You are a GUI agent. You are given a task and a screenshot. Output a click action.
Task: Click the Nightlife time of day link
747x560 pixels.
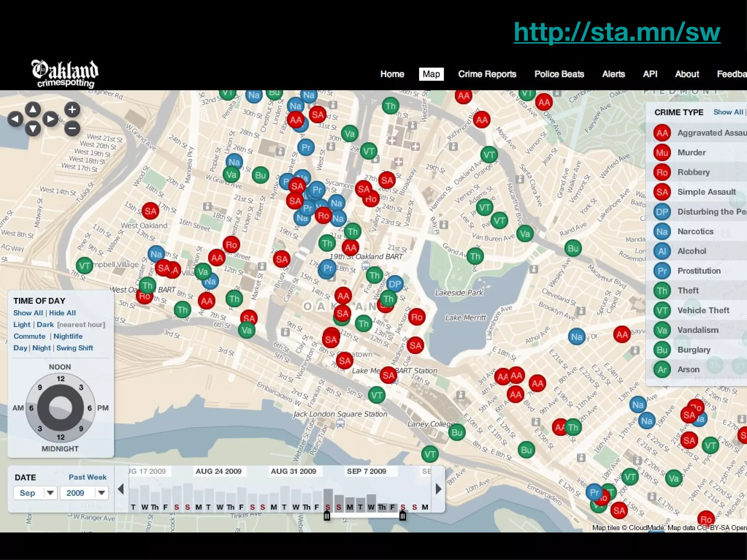68,336
